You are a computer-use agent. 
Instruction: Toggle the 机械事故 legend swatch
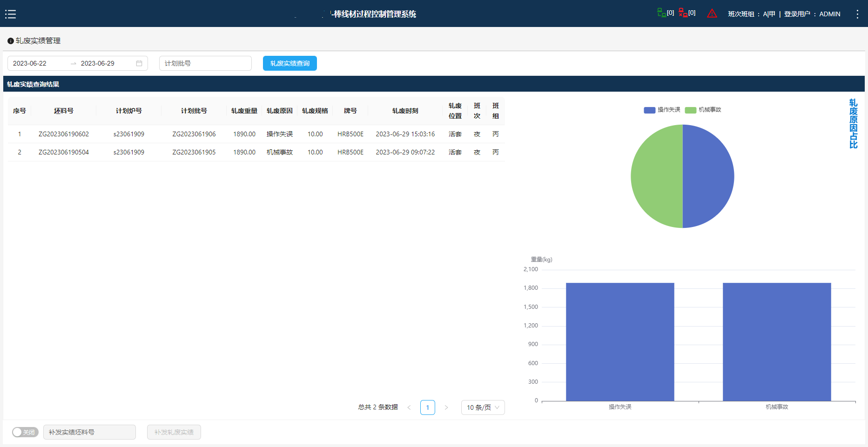691,110
